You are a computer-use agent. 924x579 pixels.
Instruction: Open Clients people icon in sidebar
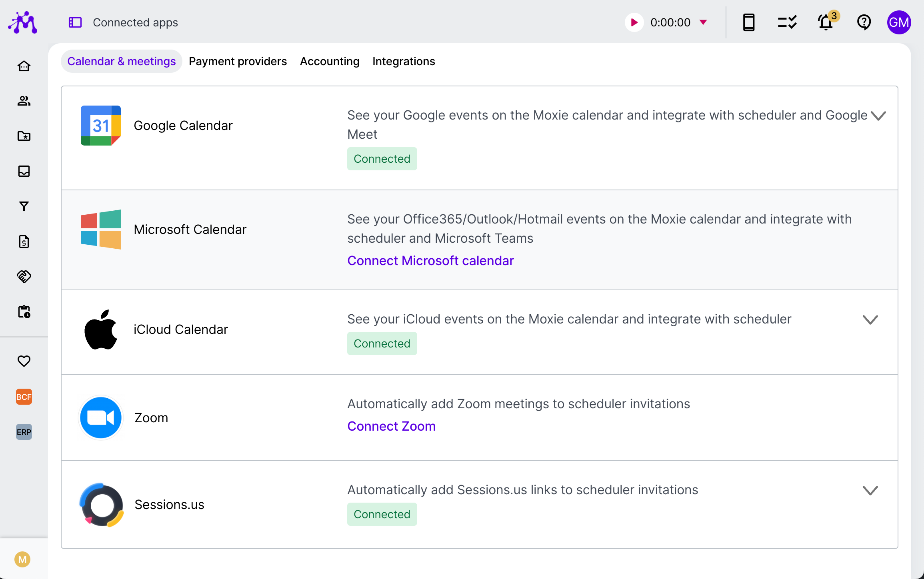(x=24, y=101)
